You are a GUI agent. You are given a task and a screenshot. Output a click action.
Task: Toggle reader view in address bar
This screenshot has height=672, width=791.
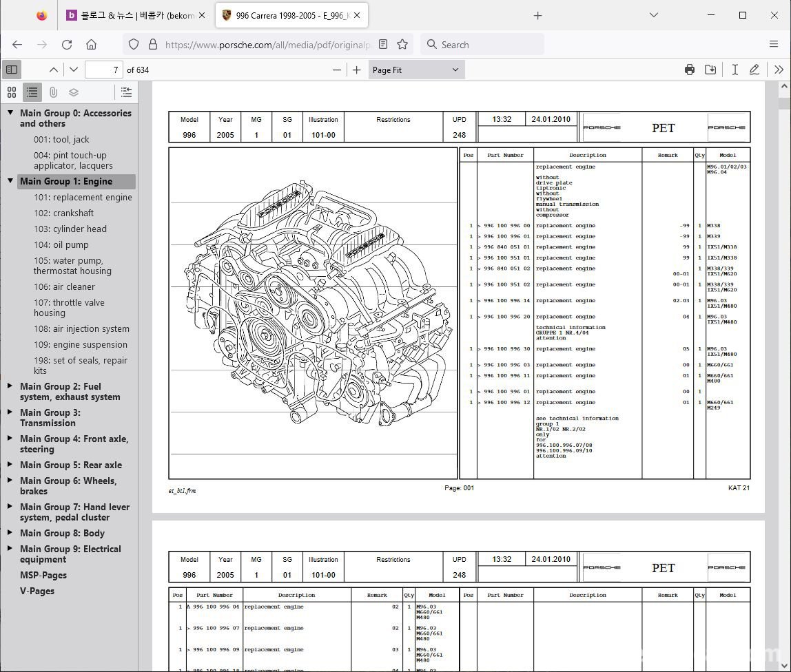coord(383,44)
